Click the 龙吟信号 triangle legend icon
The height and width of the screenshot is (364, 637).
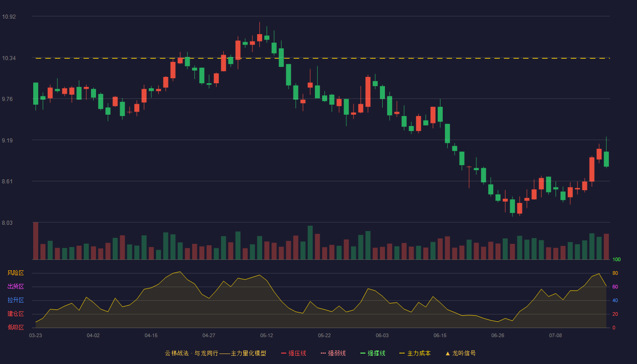pos(448,353)
